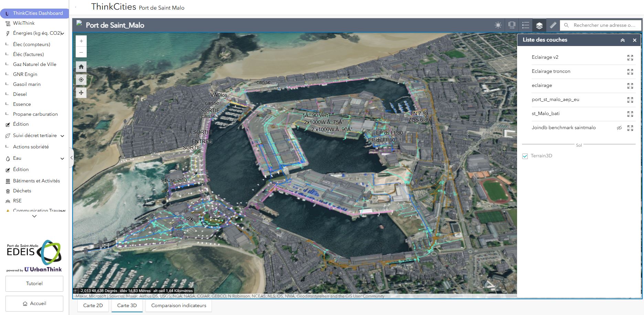Screen dimensions: 644x315
Task: Uncheck the Terrain3D checkbox
Action: [x=524, y=156]
